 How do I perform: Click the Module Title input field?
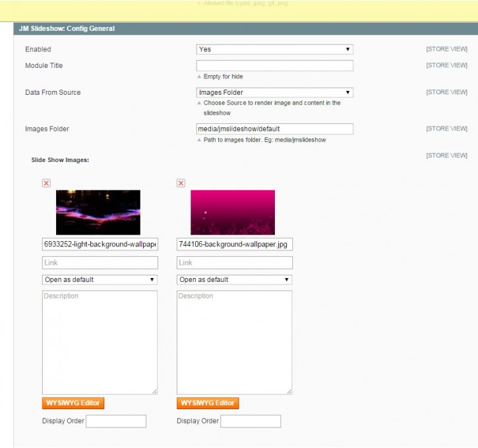[274, 66]
